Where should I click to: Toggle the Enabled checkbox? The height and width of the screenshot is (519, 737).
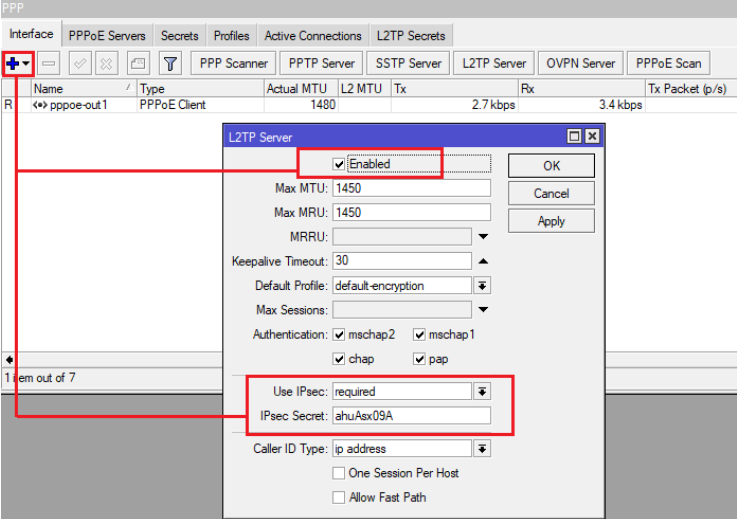340,164
